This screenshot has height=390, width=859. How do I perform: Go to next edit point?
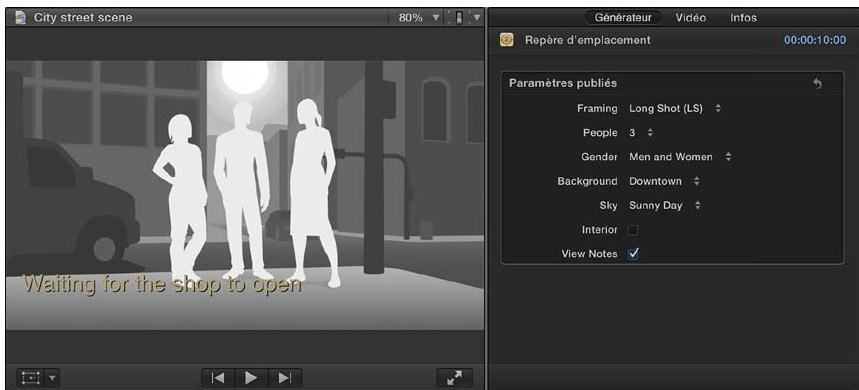click(285, 378)
